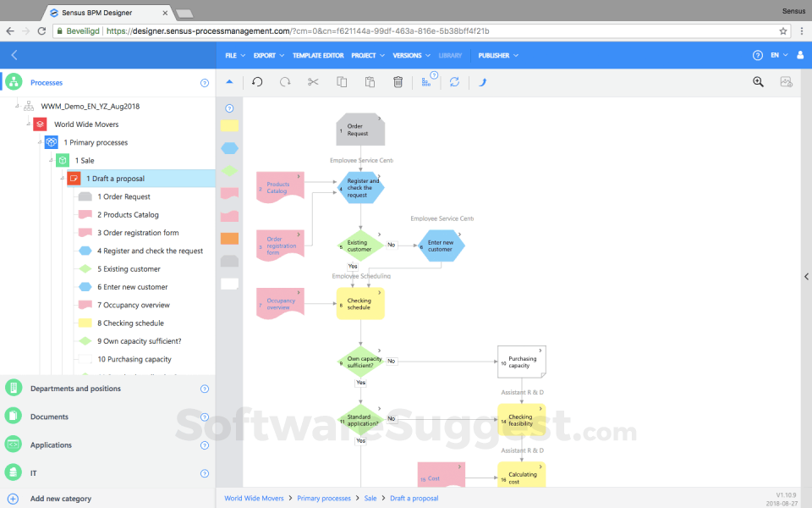Select the white note shape in palette
The width and height of the screenshot is (812, 508).
pyautogui.click(x=229, y=284)
